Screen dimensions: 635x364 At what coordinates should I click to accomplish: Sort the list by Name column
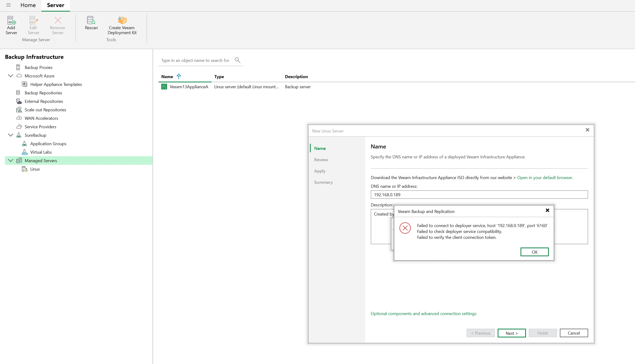tap(167, 77)
